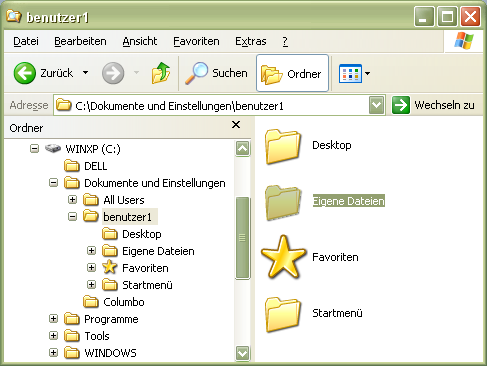
Task: Select large Favoriten star icon
Action: (x=283, y=257)
